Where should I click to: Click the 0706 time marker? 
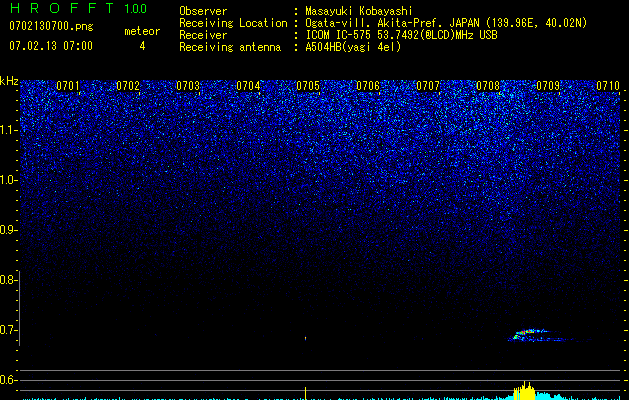tap(368, 86)
